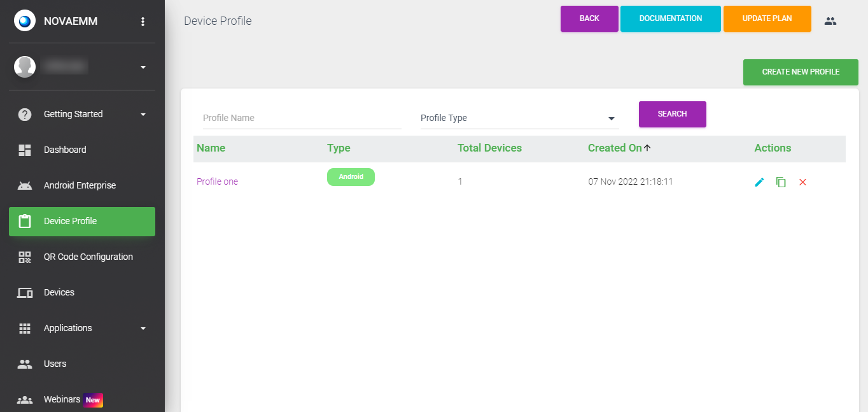
Task: Open the users icon in the top bar
Action: [x=830, y=20]
